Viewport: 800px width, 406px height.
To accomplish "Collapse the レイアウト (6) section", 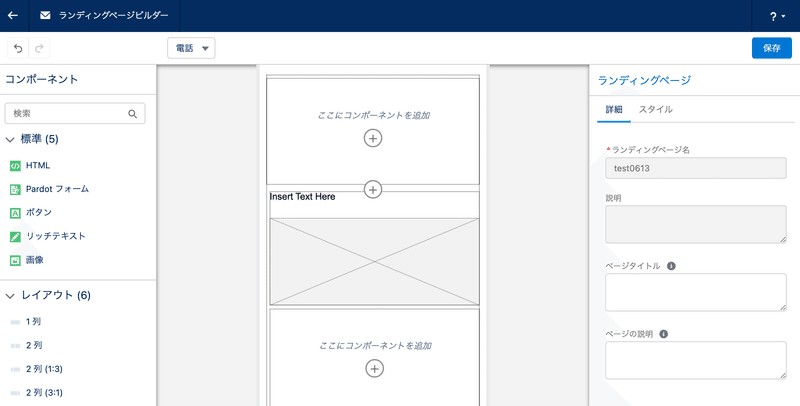I will coord(10,296).
